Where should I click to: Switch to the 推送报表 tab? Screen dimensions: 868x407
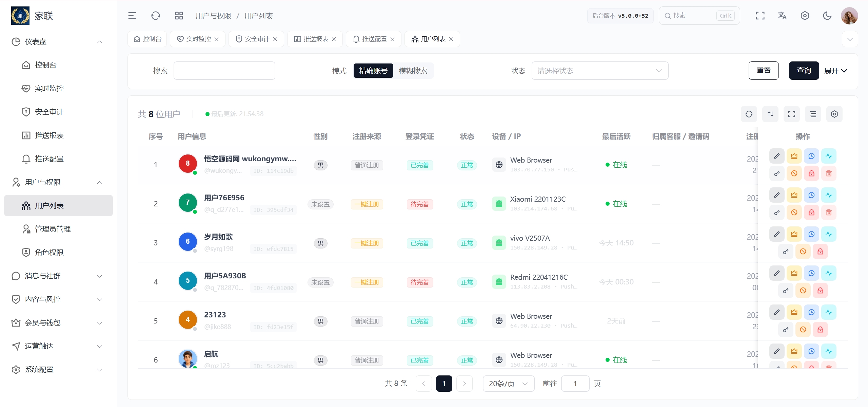pyautogui.click(x=315, y=39)
